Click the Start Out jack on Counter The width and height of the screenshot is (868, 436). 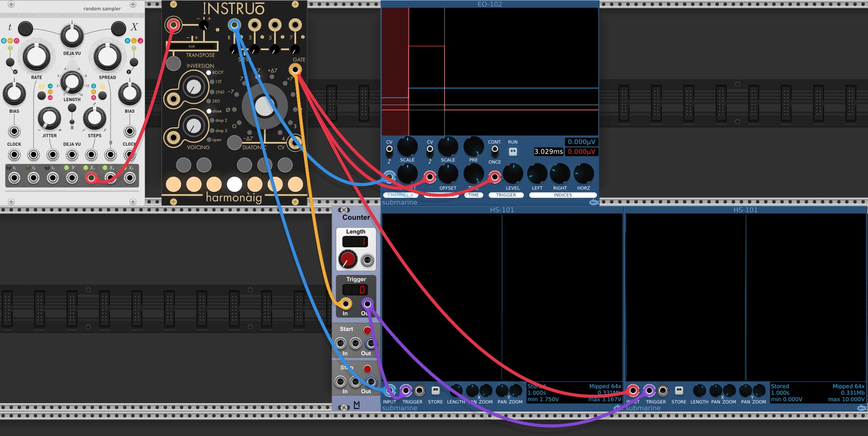(x=371, y=343)
